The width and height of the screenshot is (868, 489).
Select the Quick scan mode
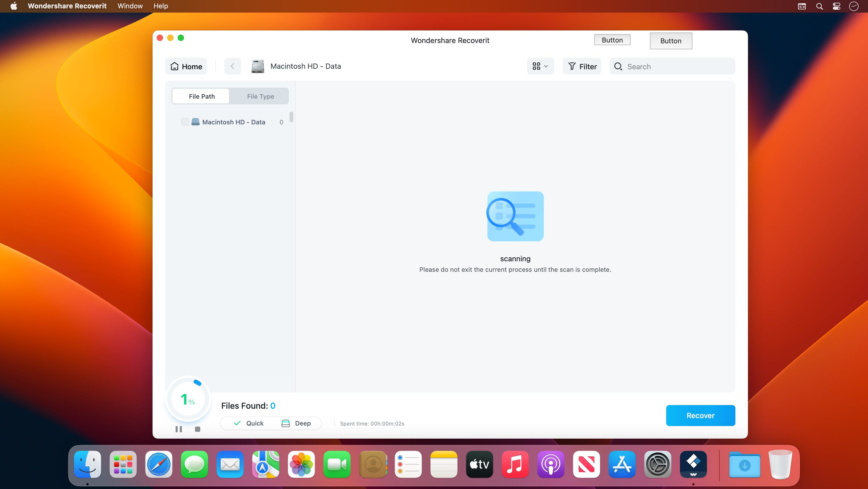pyautogui.click(x=249, y=423)
